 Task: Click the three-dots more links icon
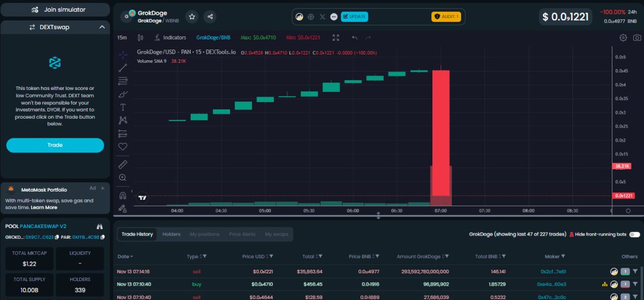[334, 17]
